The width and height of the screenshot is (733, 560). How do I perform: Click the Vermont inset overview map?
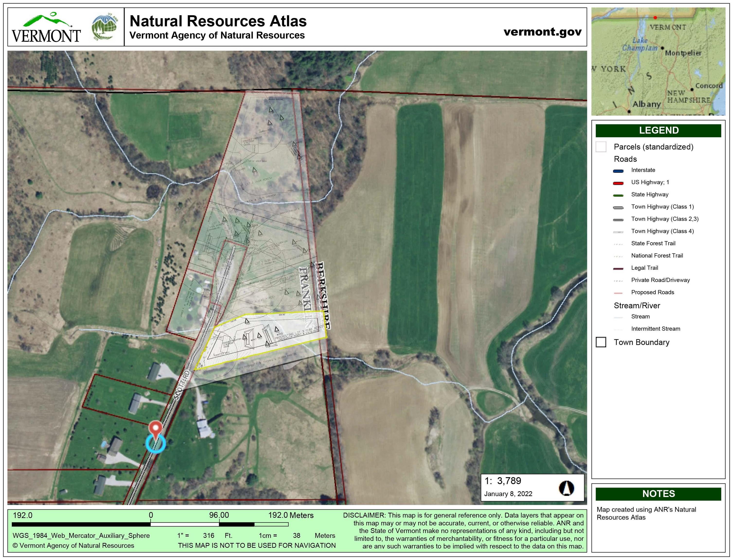[658, 62]
